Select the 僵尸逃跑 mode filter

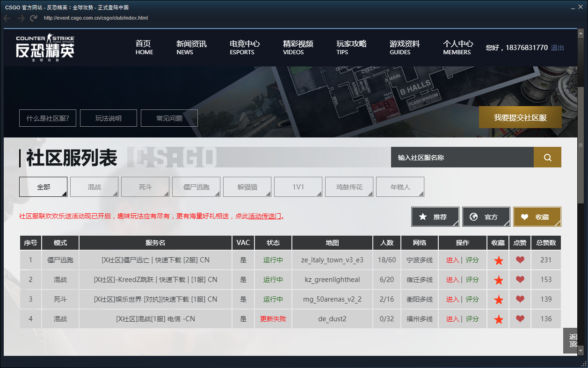click(196, 187)
